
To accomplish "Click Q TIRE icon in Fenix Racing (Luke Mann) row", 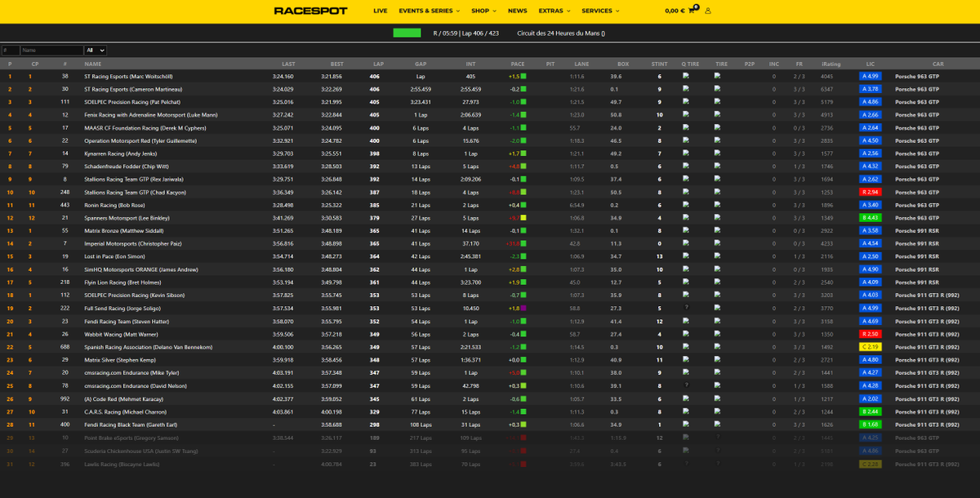I will coord(686,115).
